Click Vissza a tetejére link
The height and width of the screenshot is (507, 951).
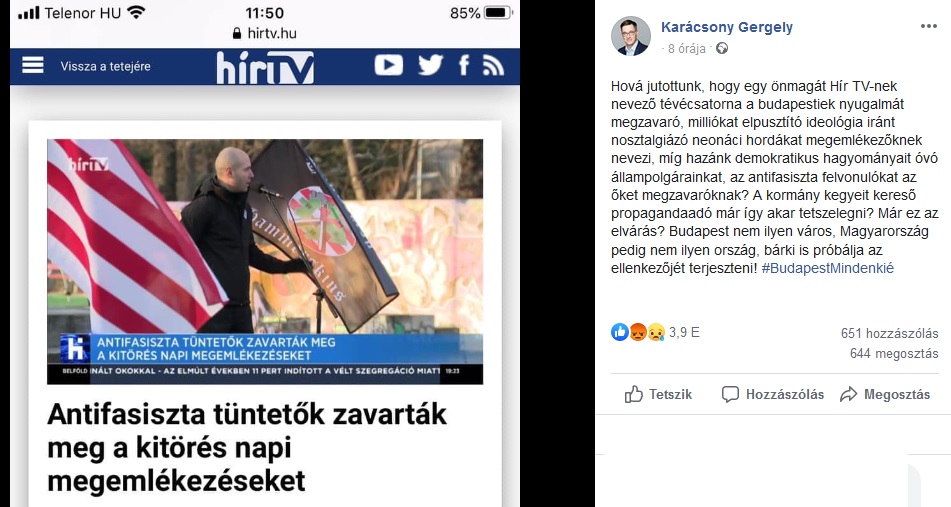(x=106, y=66)
